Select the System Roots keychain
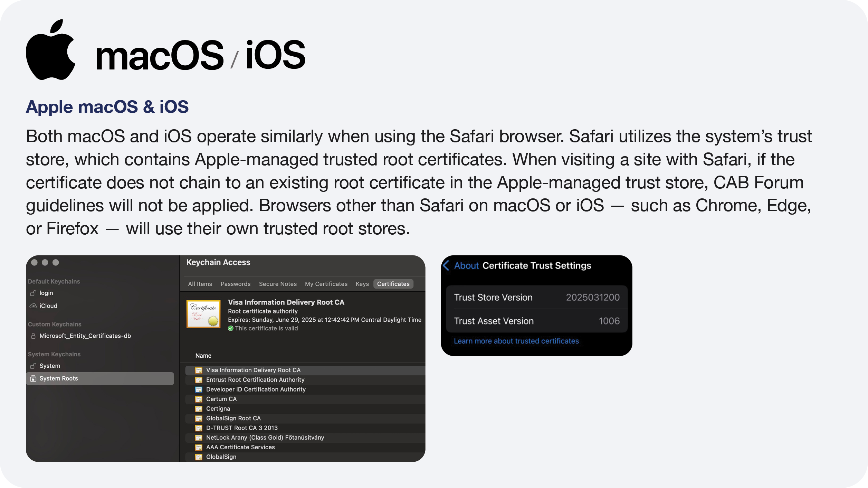 point(100,378)
